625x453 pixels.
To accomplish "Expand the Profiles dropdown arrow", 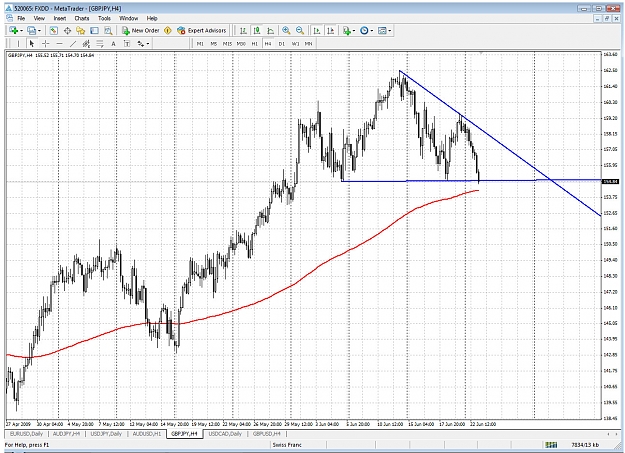I will [x=39, y=30].
